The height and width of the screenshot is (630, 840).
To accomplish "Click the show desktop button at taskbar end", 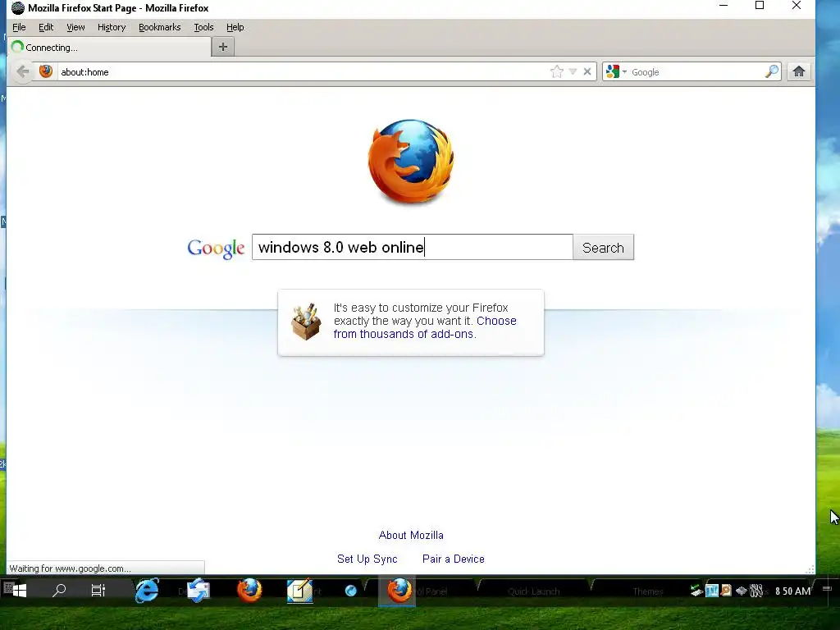I will click(827, 590).
